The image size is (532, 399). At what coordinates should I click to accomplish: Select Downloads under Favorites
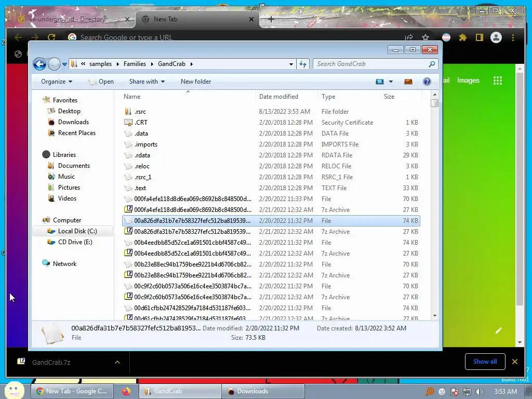[x=73, y=122]
